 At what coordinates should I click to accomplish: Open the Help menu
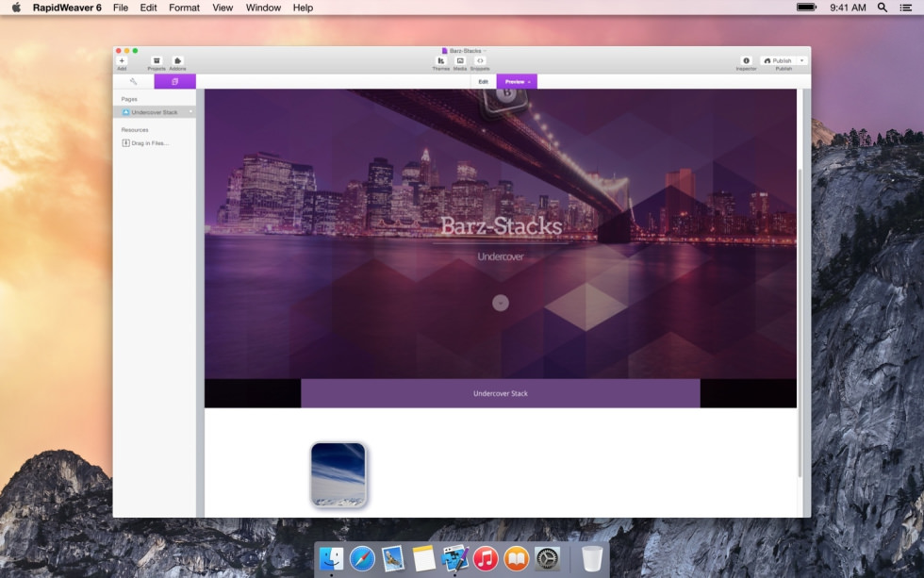303,8
